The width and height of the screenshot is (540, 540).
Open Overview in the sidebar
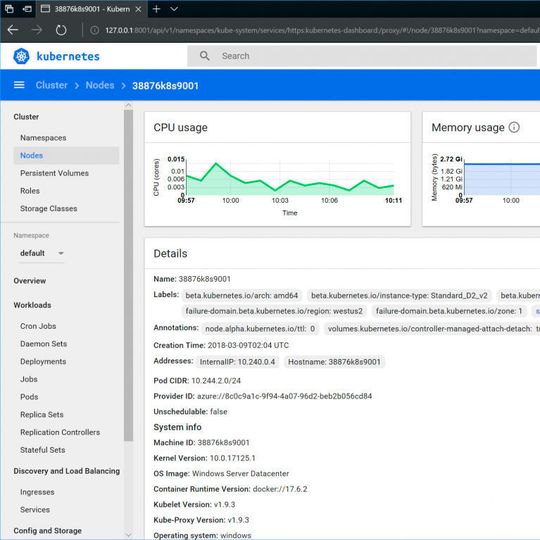click(30, 281)
